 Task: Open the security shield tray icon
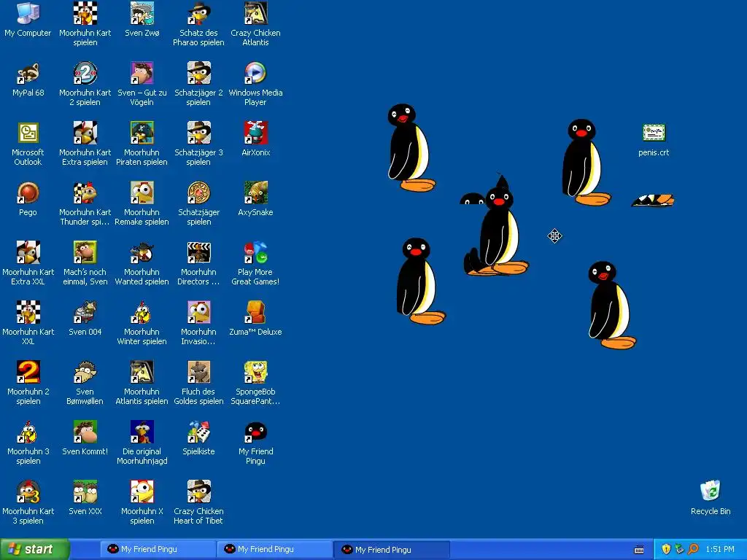(x=666, y=549)
